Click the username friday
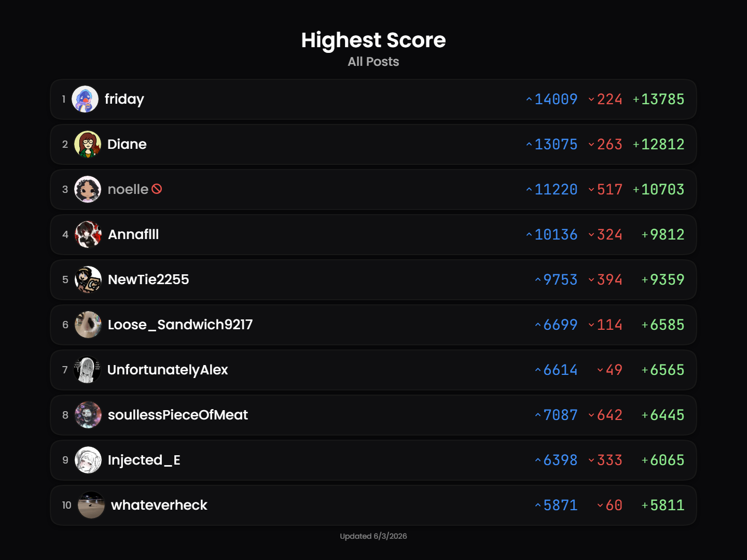 point(125,99)
